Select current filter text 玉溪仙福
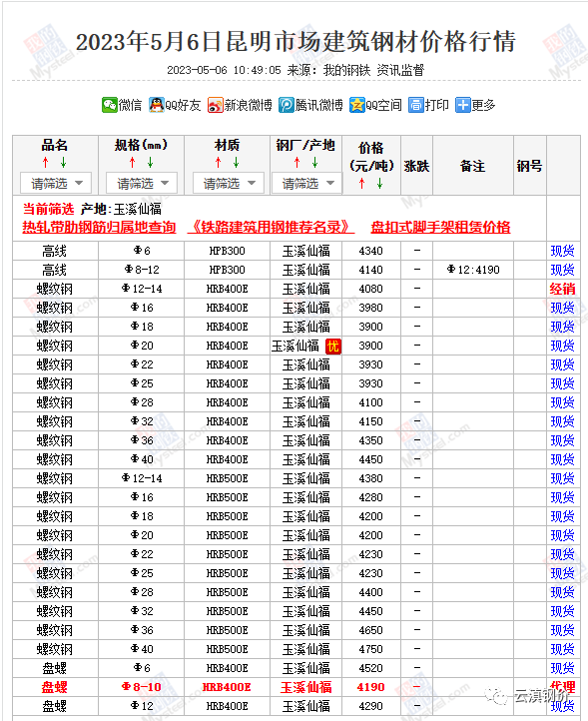The image size is (588, 721). coord(138,210)
